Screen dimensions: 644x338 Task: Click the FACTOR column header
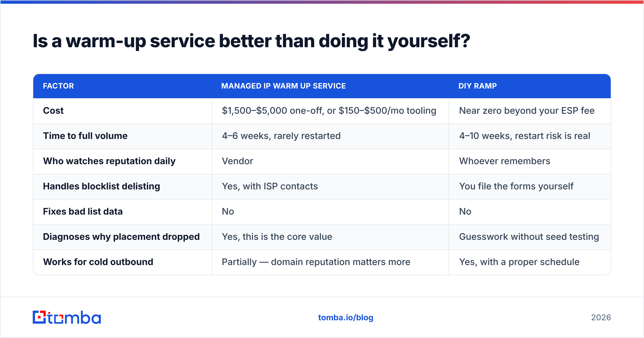coord(58,86)
